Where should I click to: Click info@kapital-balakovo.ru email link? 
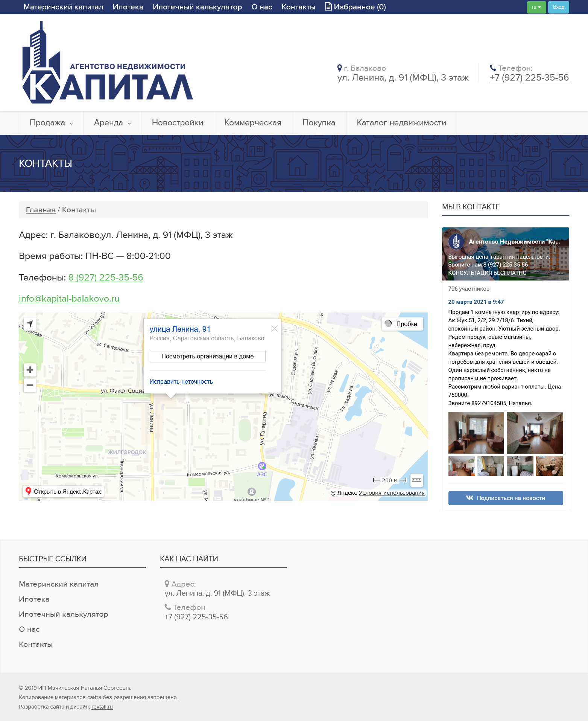coord(69,299)
